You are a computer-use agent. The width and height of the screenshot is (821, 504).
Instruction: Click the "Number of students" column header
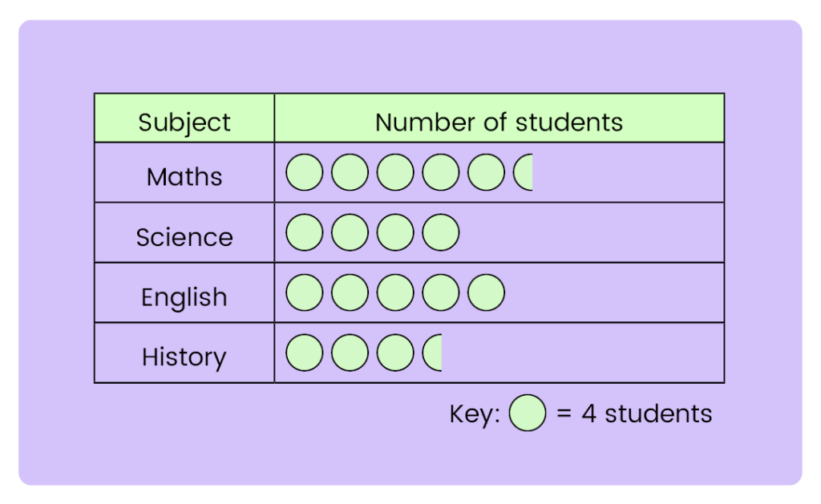coord(499,122)
